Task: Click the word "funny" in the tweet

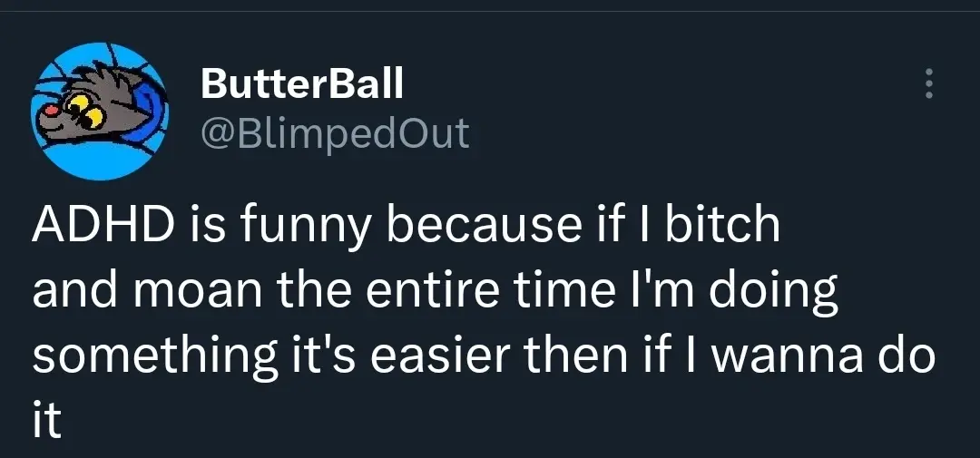Action: pos(293,227)
